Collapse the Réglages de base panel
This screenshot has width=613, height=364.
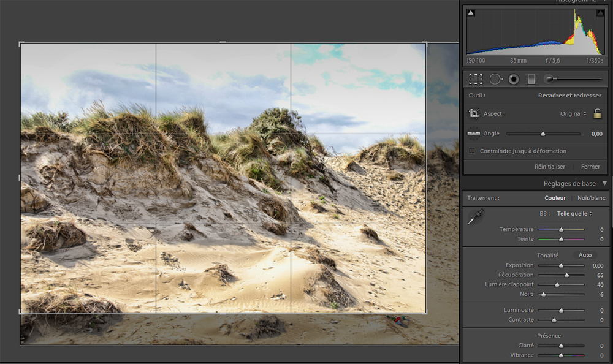pyautogui.click(x=605, y=183)
